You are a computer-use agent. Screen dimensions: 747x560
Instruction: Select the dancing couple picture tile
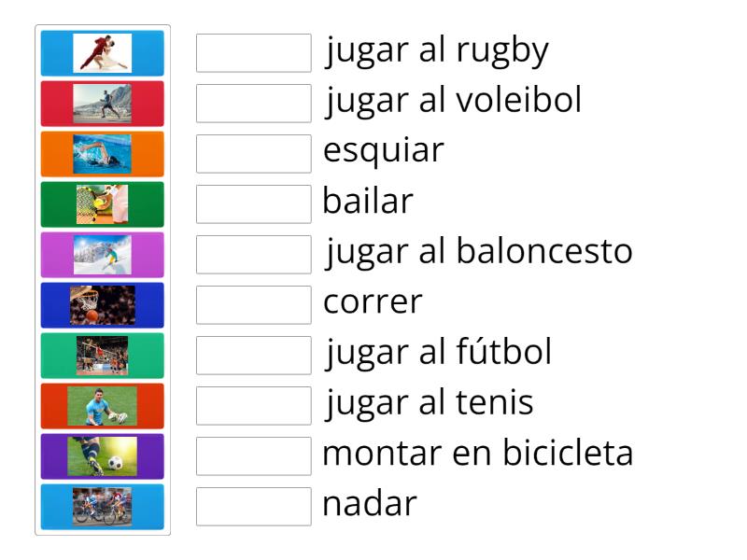(x=103, y=52)
